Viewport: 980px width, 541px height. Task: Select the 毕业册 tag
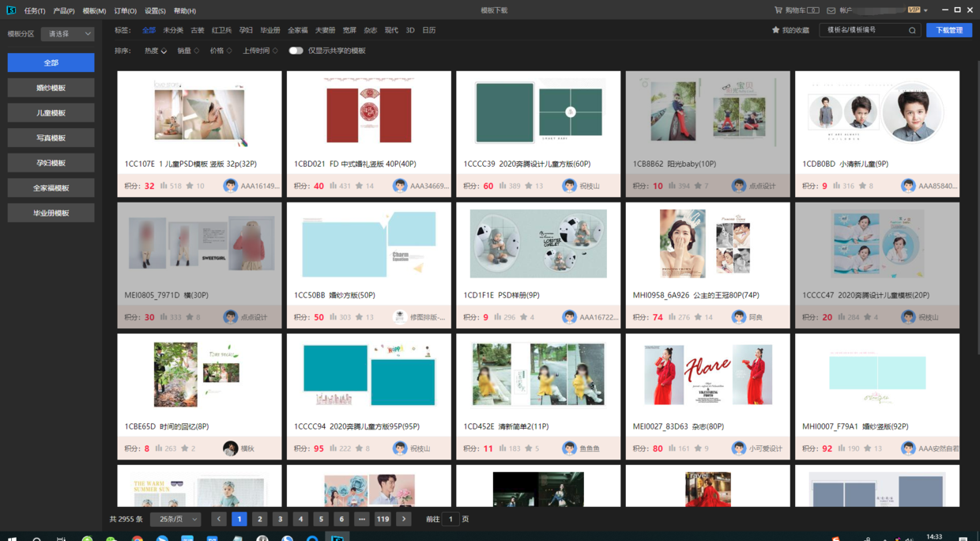pos(270,30)
